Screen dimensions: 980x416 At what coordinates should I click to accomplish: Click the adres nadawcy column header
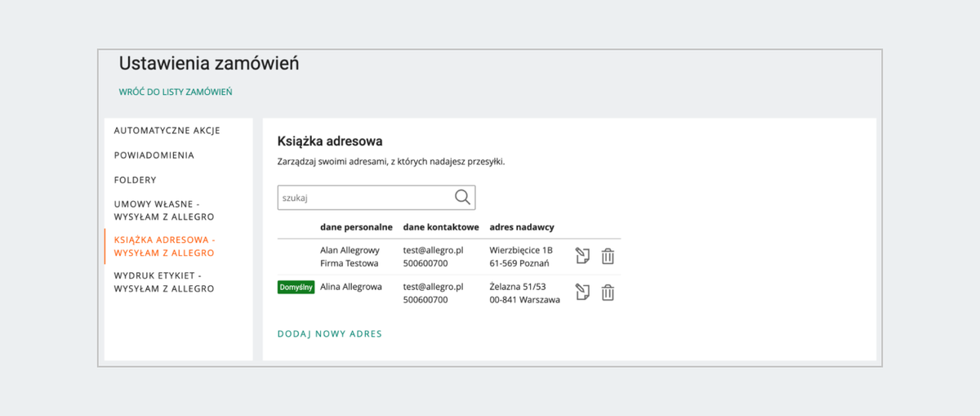coord(522,226)
